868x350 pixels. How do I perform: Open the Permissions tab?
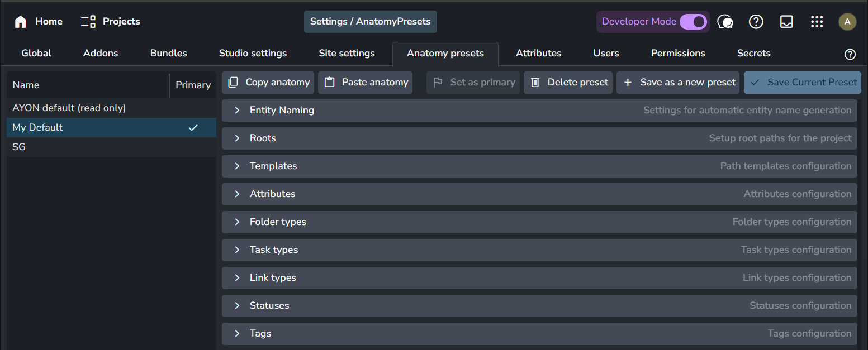coord(677,54)
